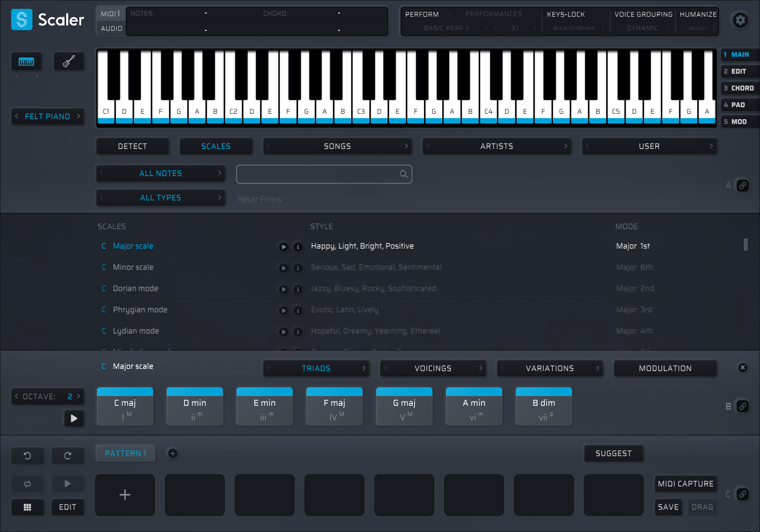Toggle pattern loop playback

pyautogui.click(x=27, y=484)
